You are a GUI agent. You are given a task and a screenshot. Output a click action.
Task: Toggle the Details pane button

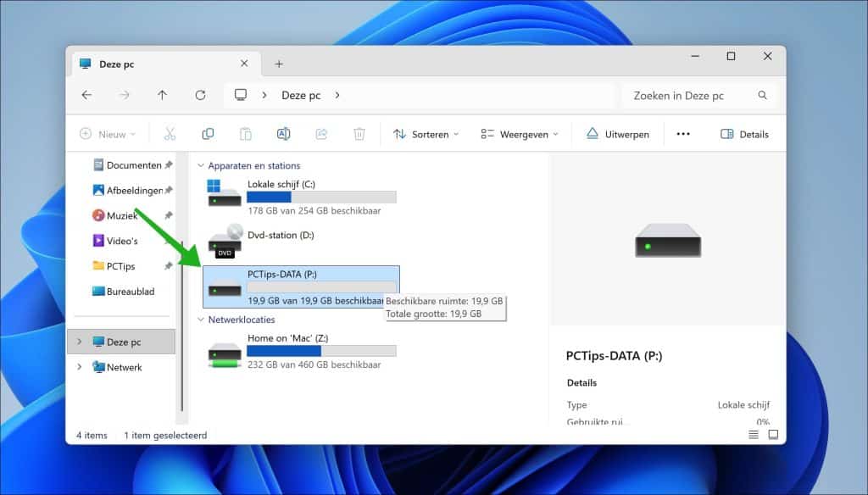click(x=744, y=134)
